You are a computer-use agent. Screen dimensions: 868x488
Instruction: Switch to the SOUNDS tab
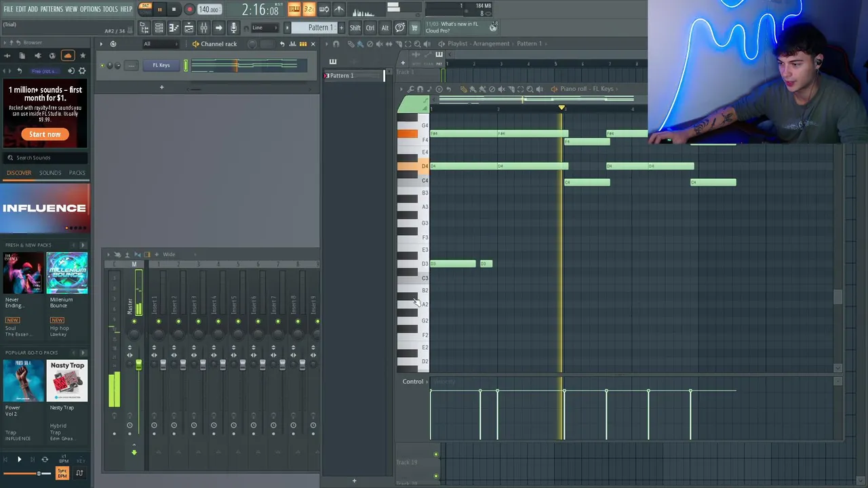pyautogui.click(x=50, y=173)
